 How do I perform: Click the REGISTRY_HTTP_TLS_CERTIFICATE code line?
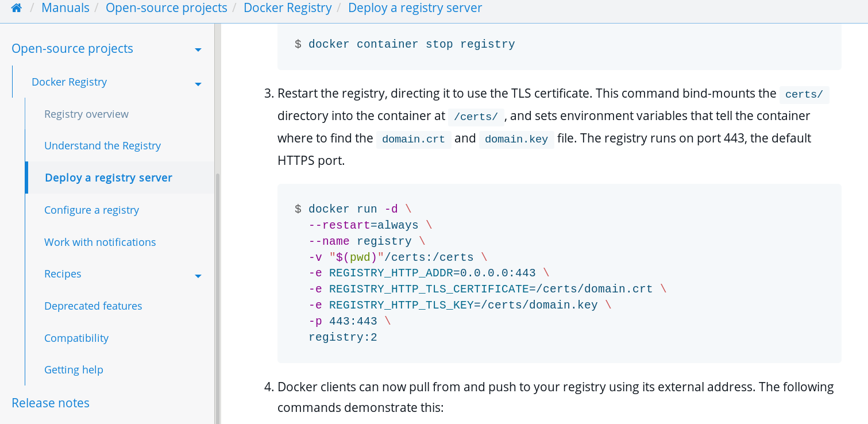coord(487,290)
